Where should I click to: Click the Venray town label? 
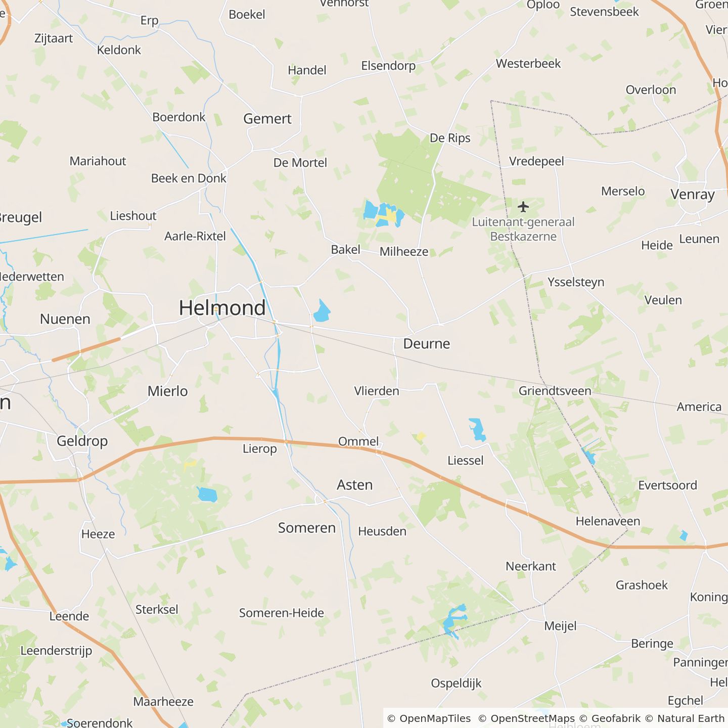click(693, 195)
